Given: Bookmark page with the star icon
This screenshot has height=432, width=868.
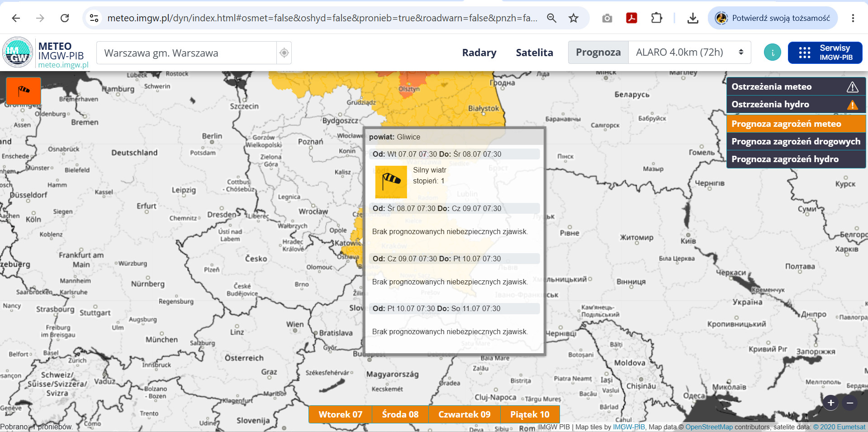Looking at the screenshot, I should pyautogui.click(x=574, y=18).
